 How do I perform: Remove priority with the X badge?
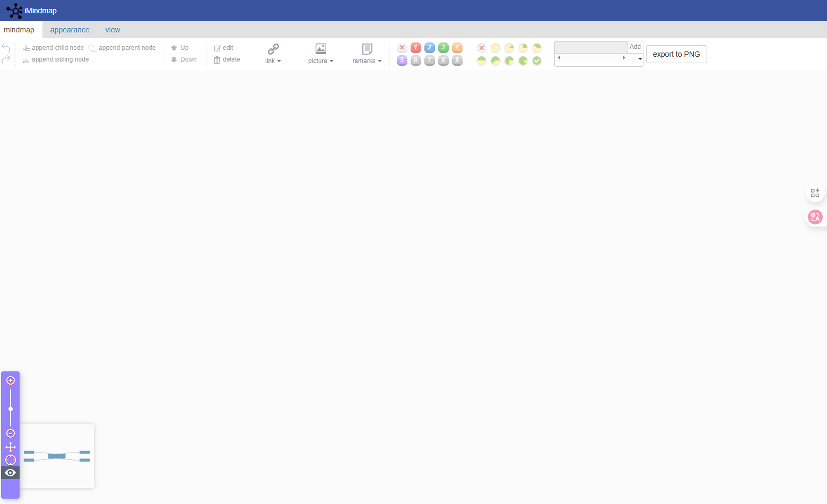pyautogui.click(x=402, y=48)
